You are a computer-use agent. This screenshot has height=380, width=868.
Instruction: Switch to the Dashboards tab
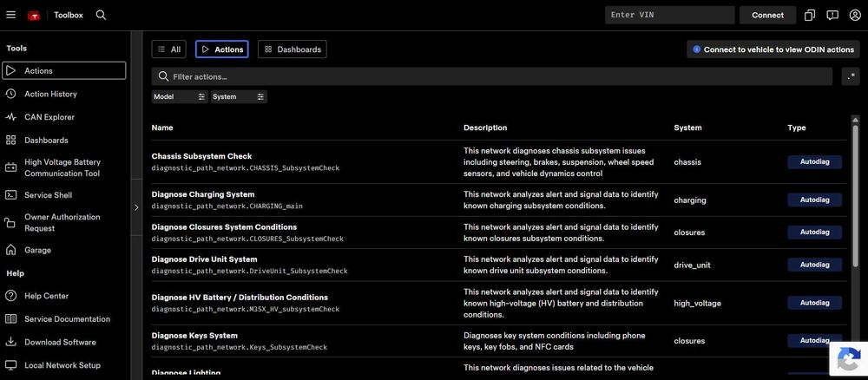[x=293, y=49]
